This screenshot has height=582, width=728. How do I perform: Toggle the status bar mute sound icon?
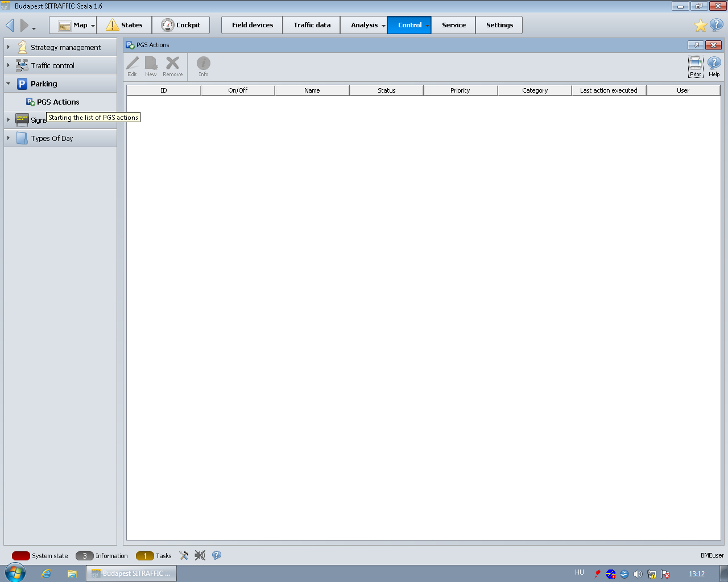(200, 555)
